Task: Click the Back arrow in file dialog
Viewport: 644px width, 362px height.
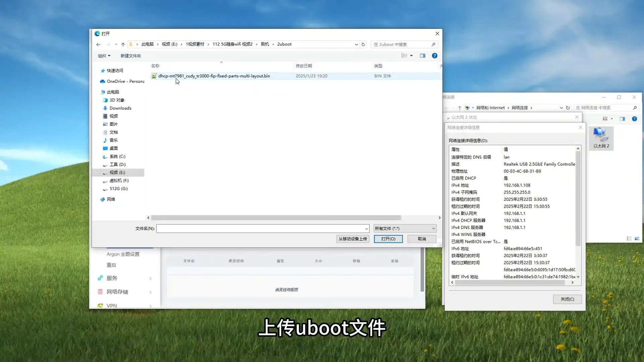Action: point(98,44)
